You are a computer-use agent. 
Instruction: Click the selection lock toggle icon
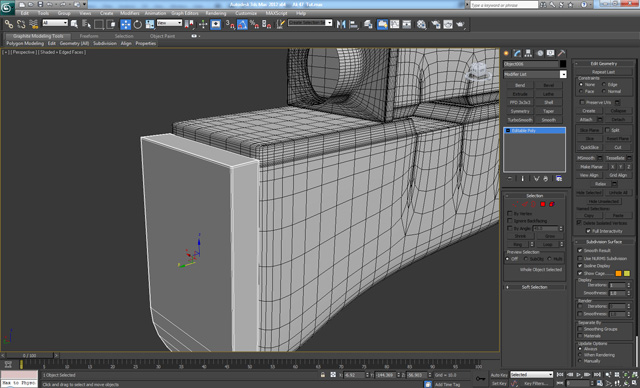tap(323, 375)
